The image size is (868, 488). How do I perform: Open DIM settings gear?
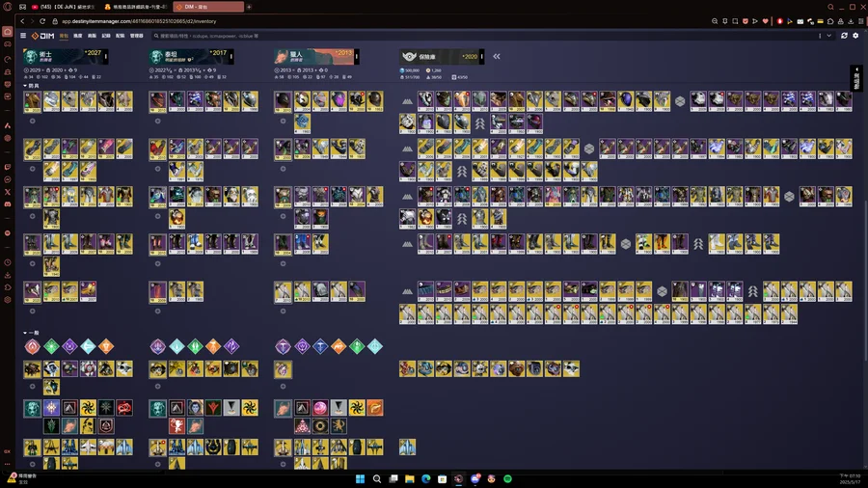click(855, 36)
